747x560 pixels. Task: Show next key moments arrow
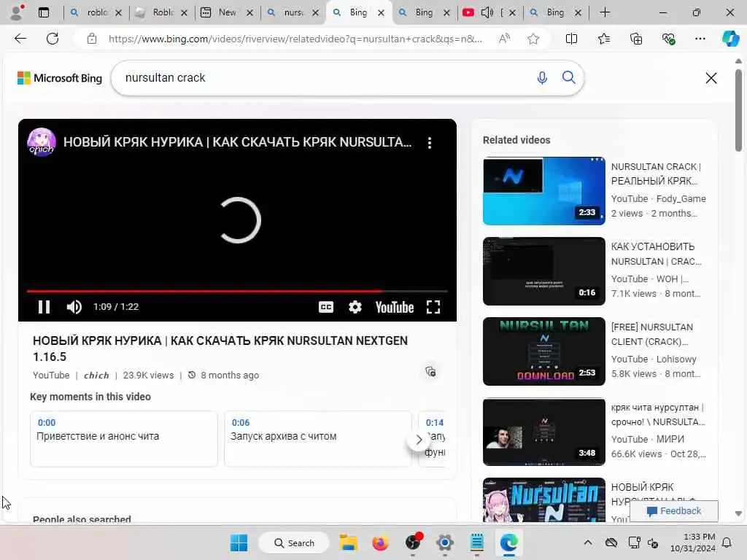tap(419, 440)
